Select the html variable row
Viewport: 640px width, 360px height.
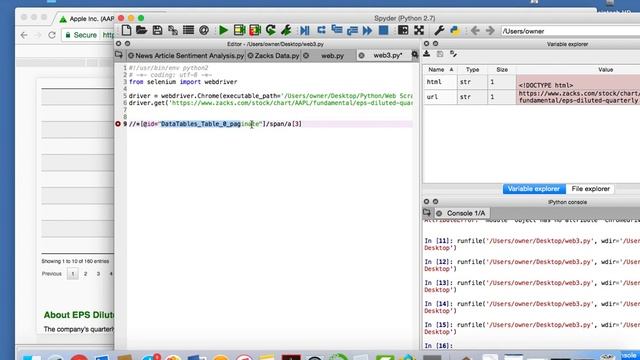531,82
